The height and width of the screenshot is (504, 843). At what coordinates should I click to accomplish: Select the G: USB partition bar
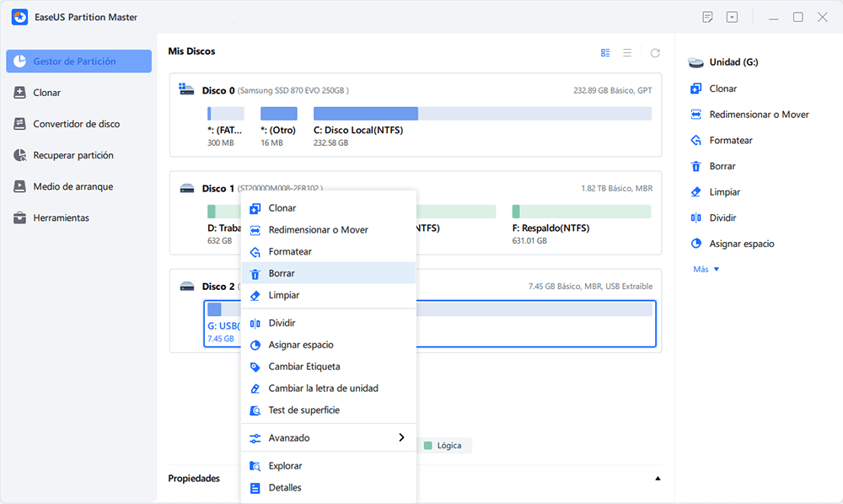(x=430, y=309)
